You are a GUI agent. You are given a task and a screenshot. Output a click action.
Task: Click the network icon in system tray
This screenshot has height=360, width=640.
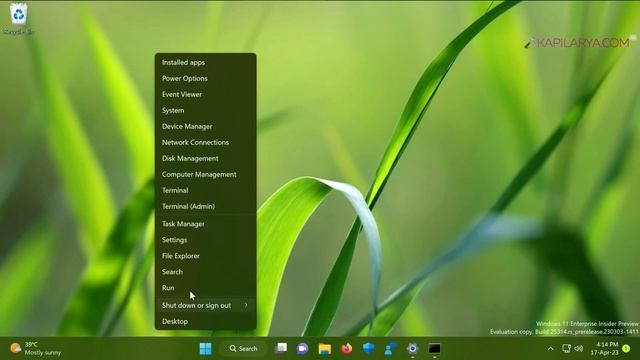(x=566, y=349)
